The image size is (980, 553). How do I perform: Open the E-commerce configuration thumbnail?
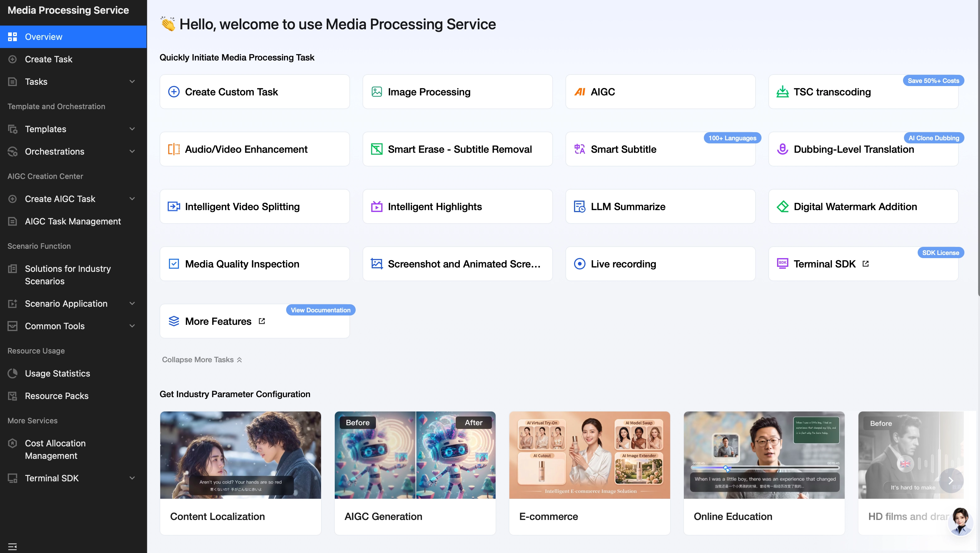coord(589,455)
